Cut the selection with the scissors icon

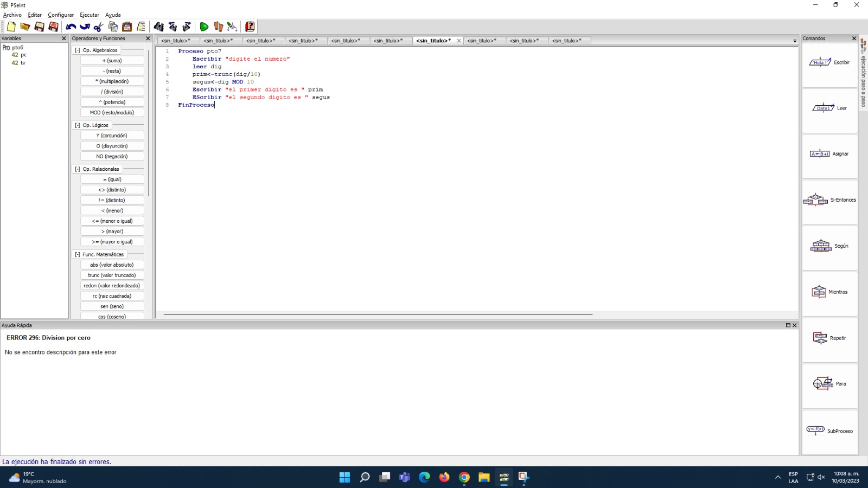[99, 27]
